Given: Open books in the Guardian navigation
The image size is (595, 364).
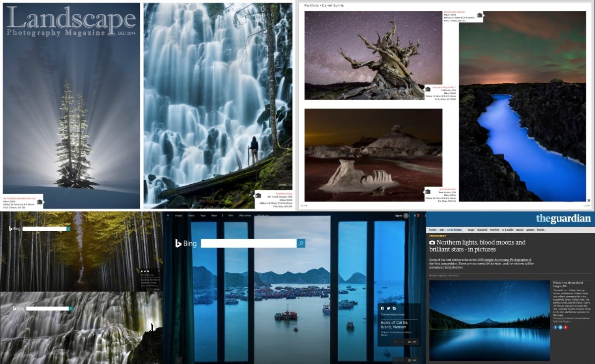Looking at the screenshot, I should [540, 230].
